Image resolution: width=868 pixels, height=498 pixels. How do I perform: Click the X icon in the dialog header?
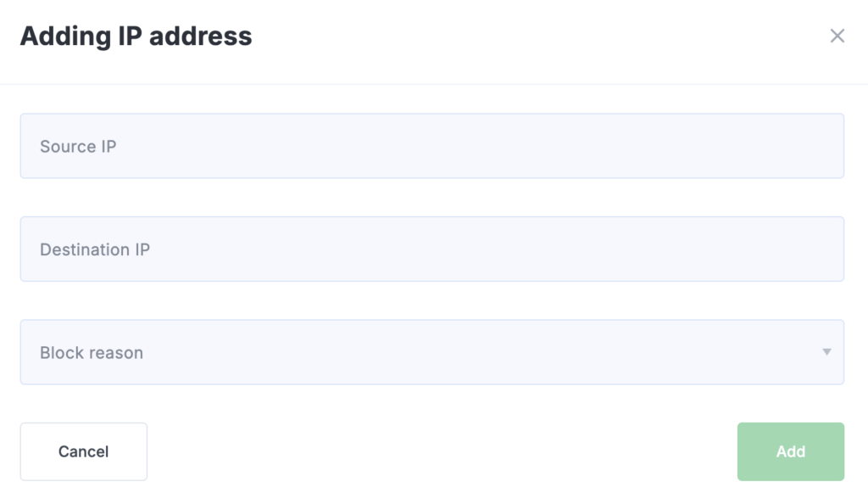pos(837,36)
